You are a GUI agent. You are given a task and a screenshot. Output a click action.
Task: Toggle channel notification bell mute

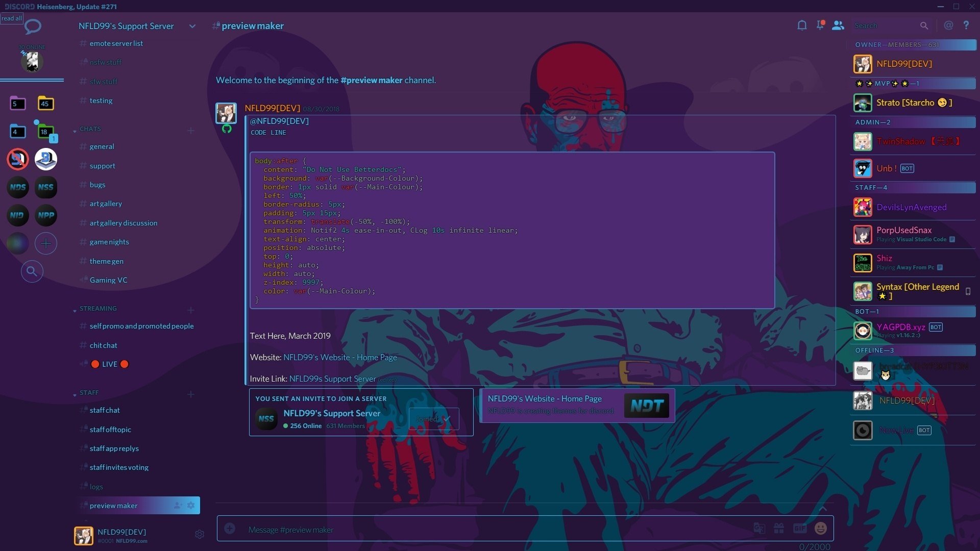click(x=802, y=25)
